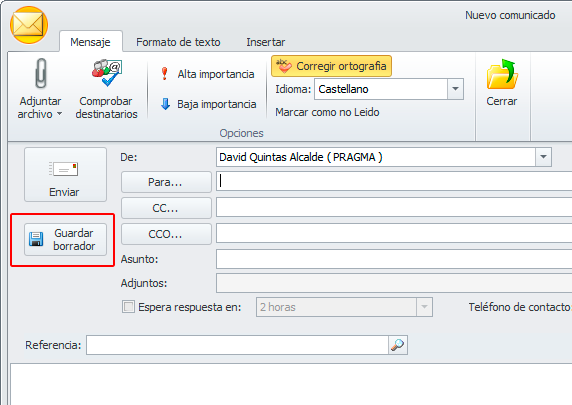Image resolution: width=572 pixels, height=405 pixels.
Task: Switch to the Formato de texto tab
Action: pos(178,42)
